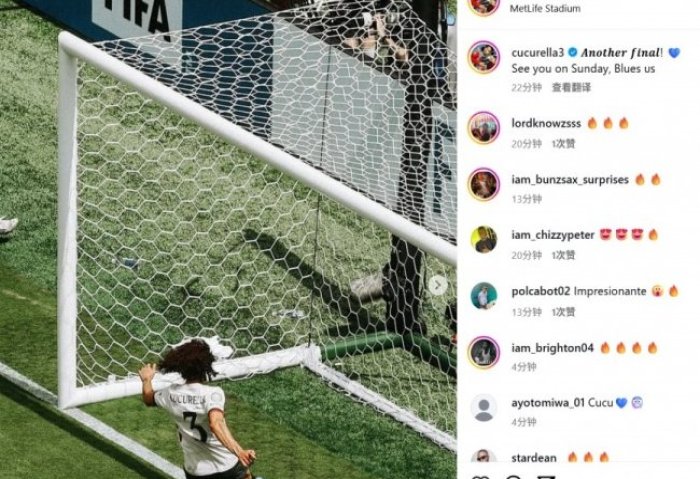Open the ayotomiwa_01 username link
700x479 pixels.
click(x=548, y=403)
